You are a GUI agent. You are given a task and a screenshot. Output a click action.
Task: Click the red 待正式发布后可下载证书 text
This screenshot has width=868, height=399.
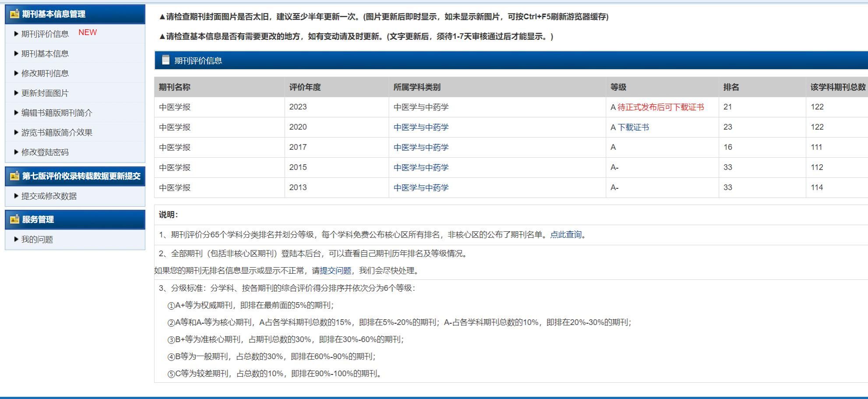click(660, 107)
